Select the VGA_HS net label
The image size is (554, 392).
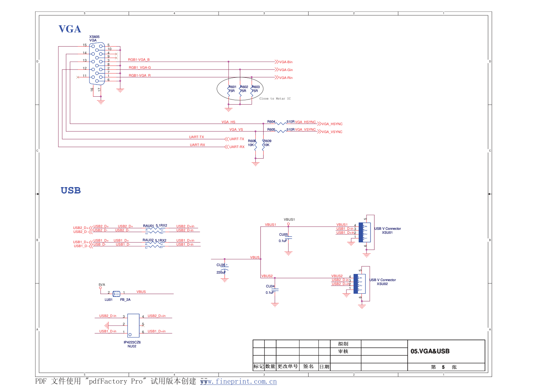pyautogui.click(x=228, y=122)
